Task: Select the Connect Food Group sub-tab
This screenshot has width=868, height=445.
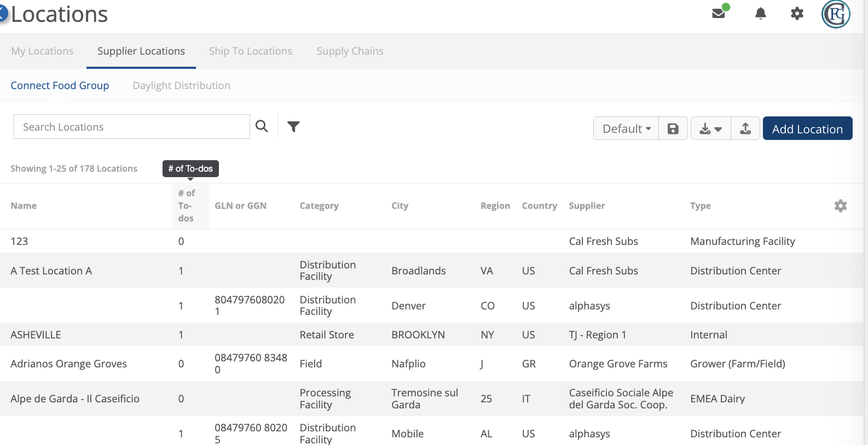Action: coord(60,85)
